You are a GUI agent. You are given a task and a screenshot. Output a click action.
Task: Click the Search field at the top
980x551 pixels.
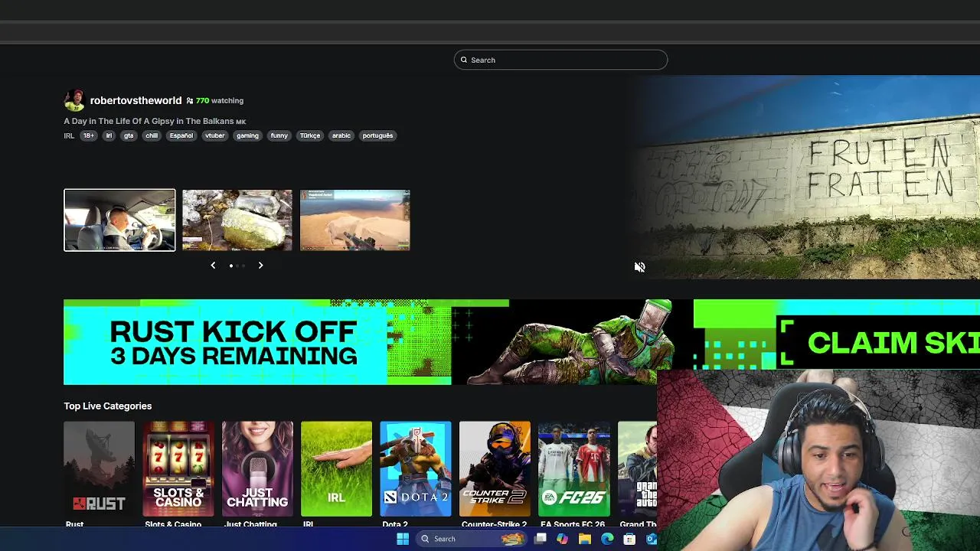pos(560,60)
